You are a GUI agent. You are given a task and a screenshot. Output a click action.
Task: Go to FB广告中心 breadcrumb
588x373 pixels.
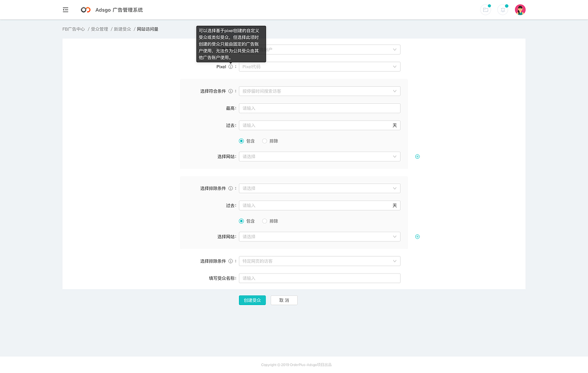coord(73,29)
